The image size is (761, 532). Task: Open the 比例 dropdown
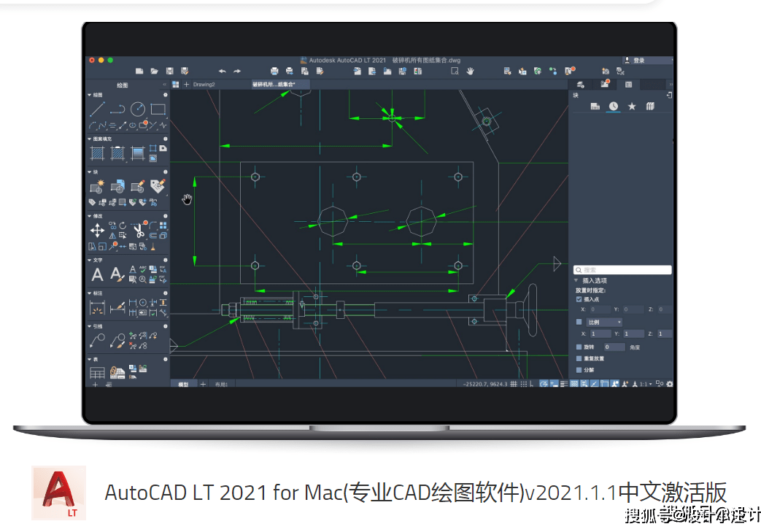pos(603,322)
